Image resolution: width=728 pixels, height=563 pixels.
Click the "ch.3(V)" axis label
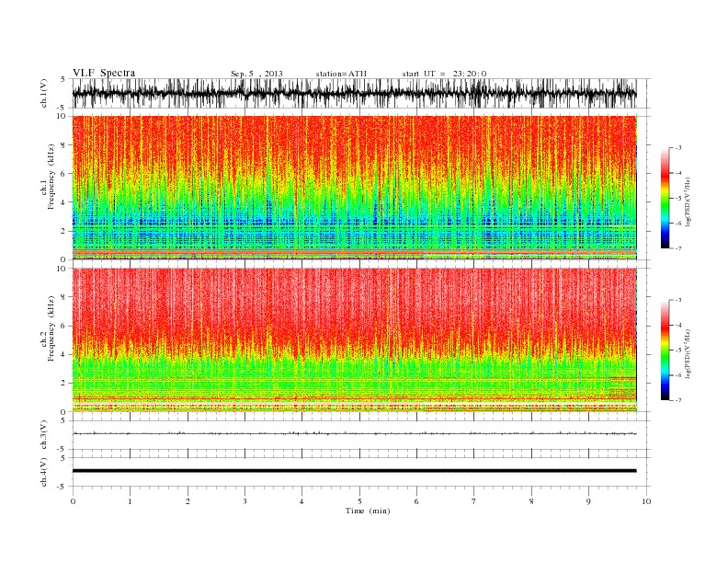pyautogui.click(x=44, y=437)
